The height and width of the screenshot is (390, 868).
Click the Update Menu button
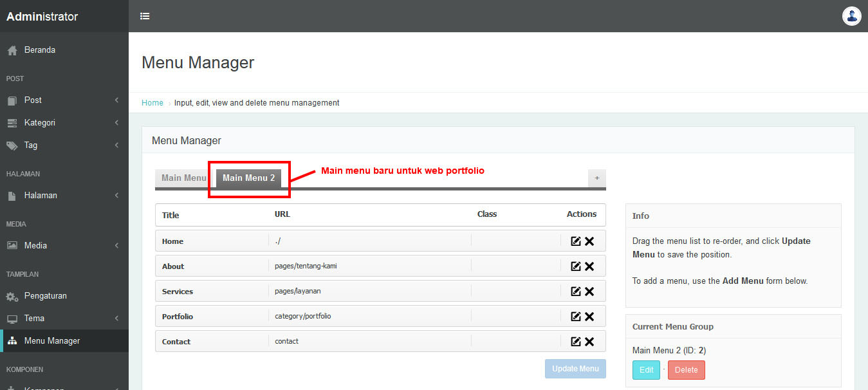(x=575, y=369)
